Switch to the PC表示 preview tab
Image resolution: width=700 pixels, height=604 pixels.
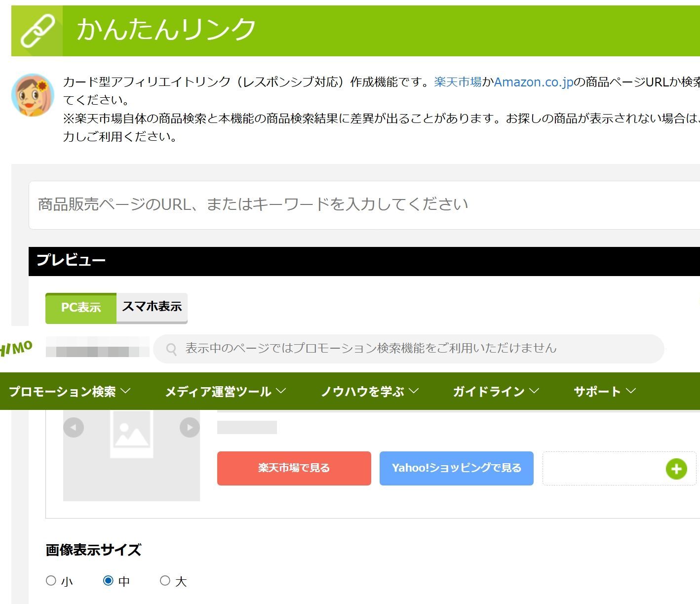(80, 308)
